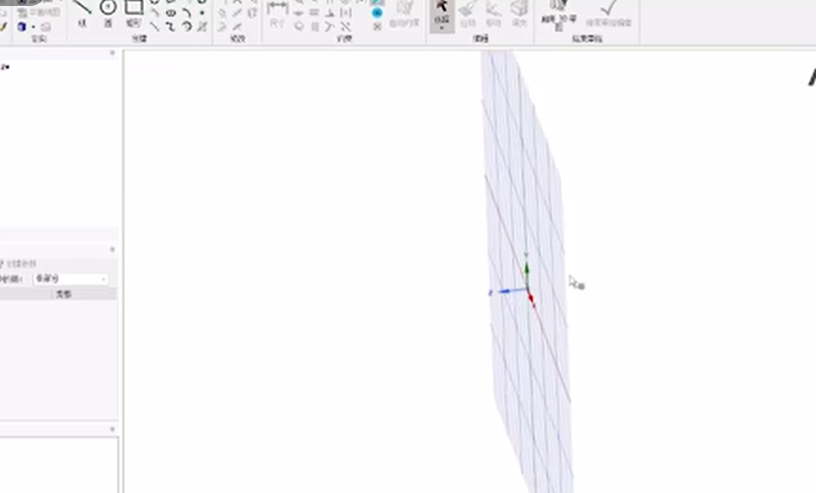This screenshot has width=816, height=493.
Task: Toggle the blue circle constraint display icon
Action: click(377, 13)
